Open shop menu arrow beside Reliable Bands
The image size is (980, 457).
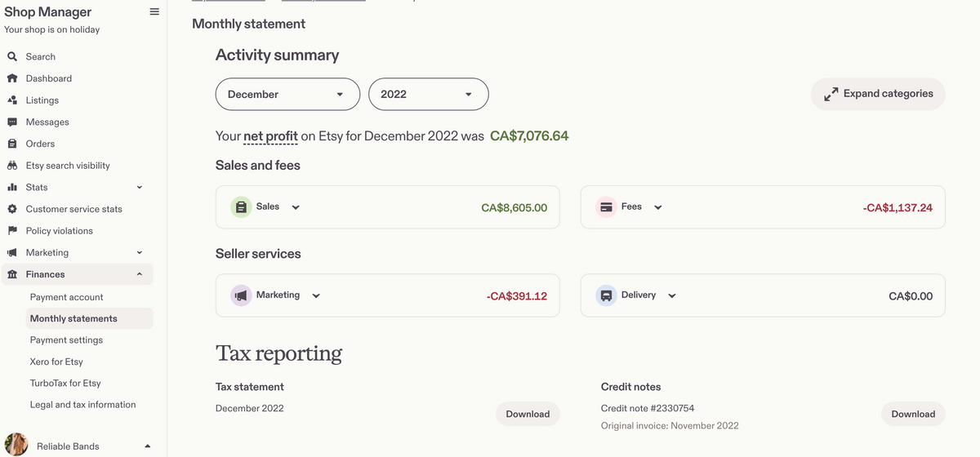pyautogui.click(x=147, y=446)
